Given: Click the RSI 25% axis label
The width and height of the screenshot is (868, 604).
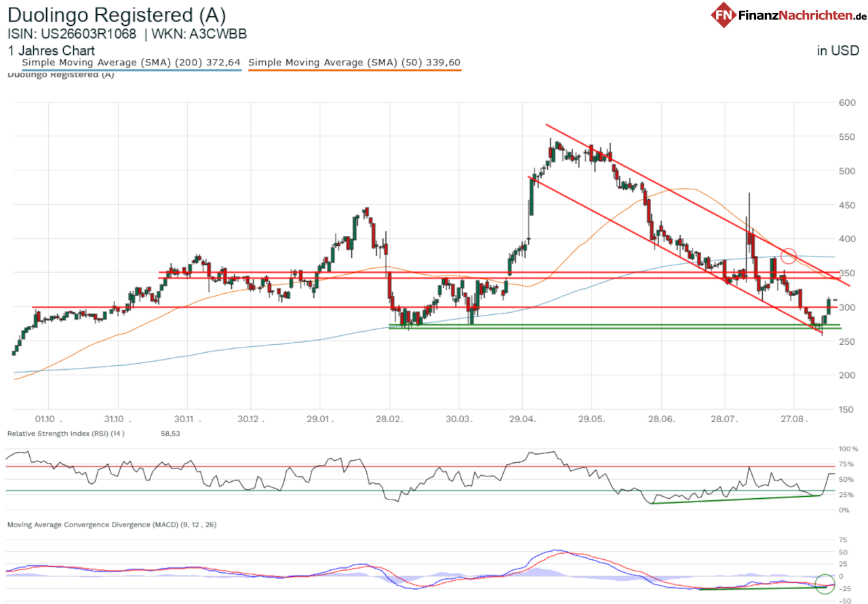Looking at the screenshot, I should point(848,494).
